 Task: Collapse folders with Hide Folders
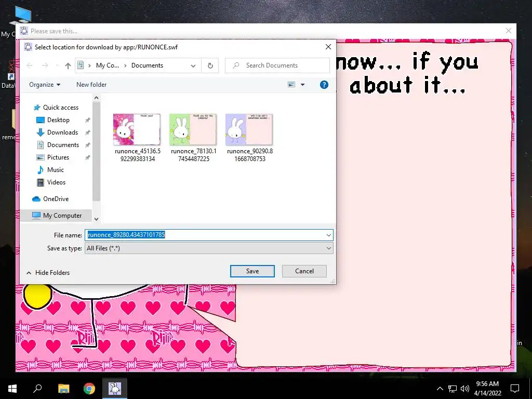pos(48,272)
